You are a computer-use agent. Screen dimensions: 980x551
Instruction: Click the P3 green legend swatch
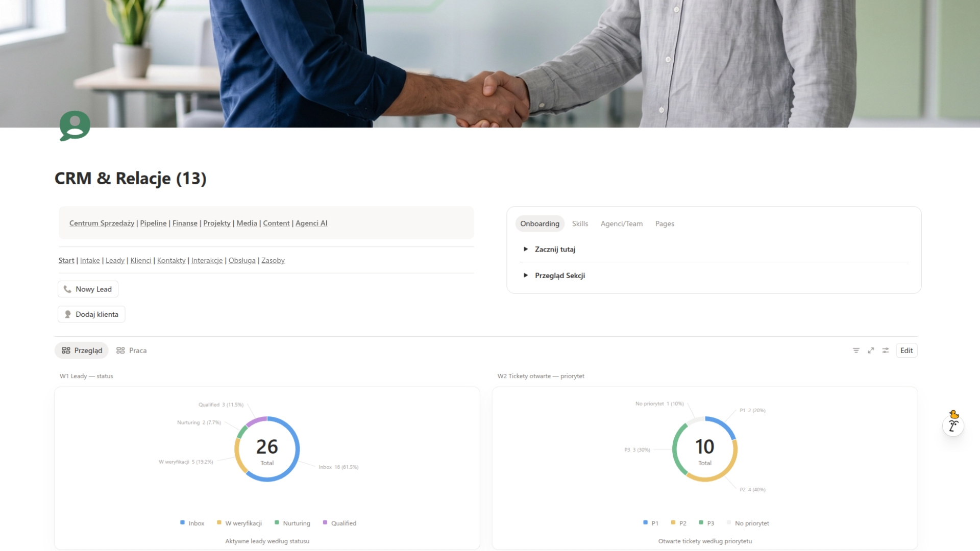701,522
